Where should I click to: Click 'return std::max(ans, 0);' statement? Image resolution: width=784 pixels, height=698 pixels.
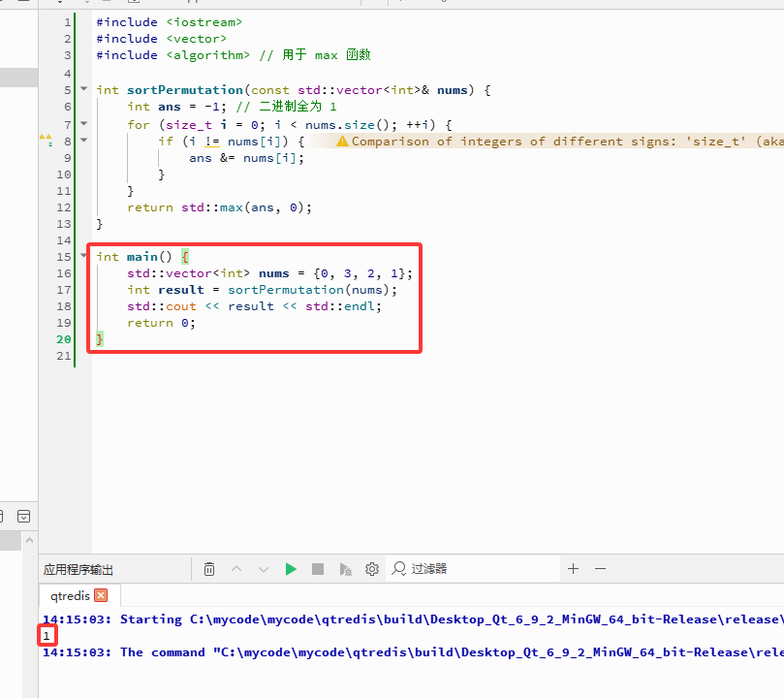(x=219, y=207)
